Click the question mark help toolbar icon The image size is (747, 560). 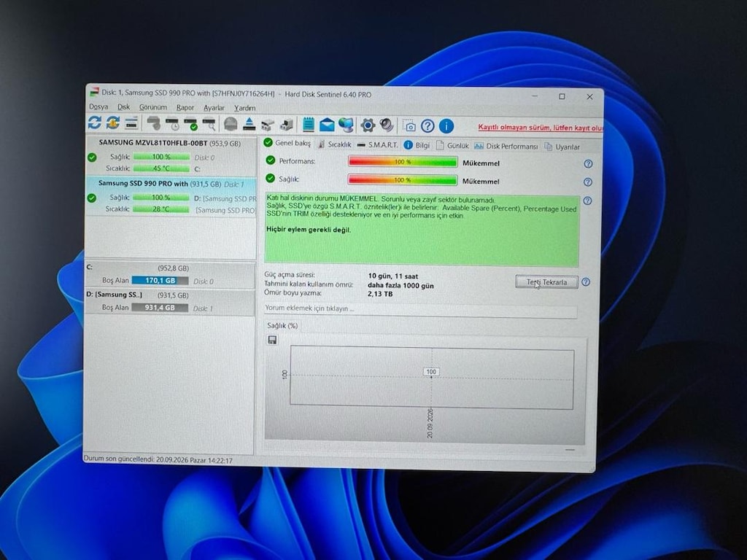(x=427, y=126)
